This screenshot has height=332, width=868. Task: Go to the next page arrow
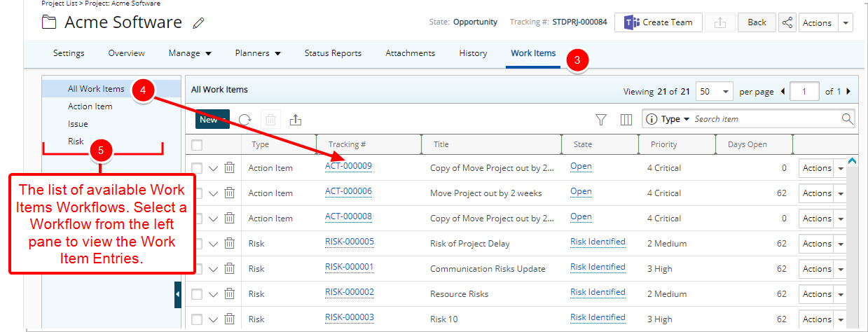click(848, 92)
